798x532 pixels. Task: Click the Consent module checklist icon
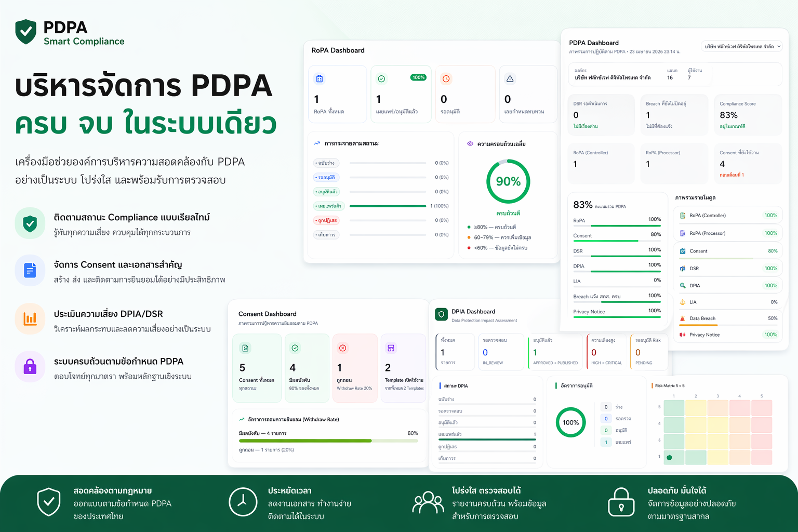pyautogui.click(x=683, y=251)
